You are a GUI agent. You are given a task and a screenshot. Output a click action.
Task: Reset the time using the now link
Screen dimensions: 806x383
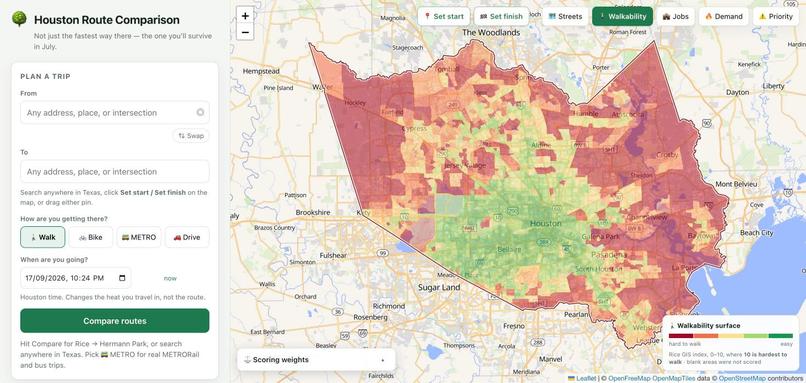pos(170,278)
